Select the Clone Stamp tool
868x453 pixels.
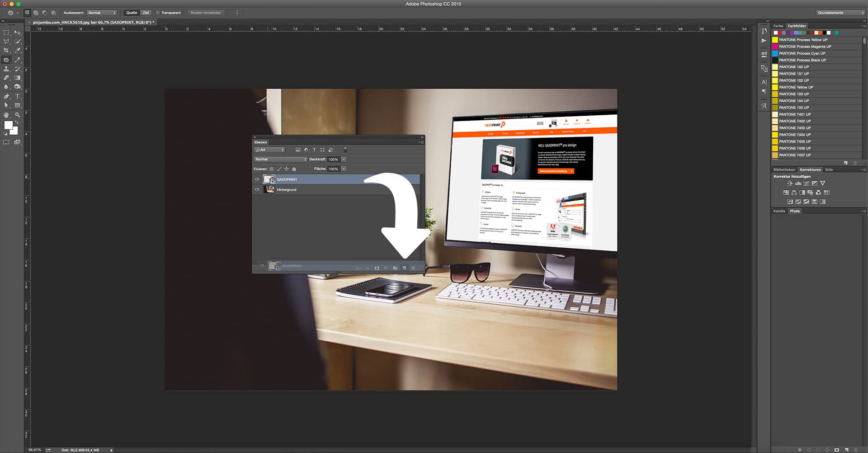pos(7,69)
